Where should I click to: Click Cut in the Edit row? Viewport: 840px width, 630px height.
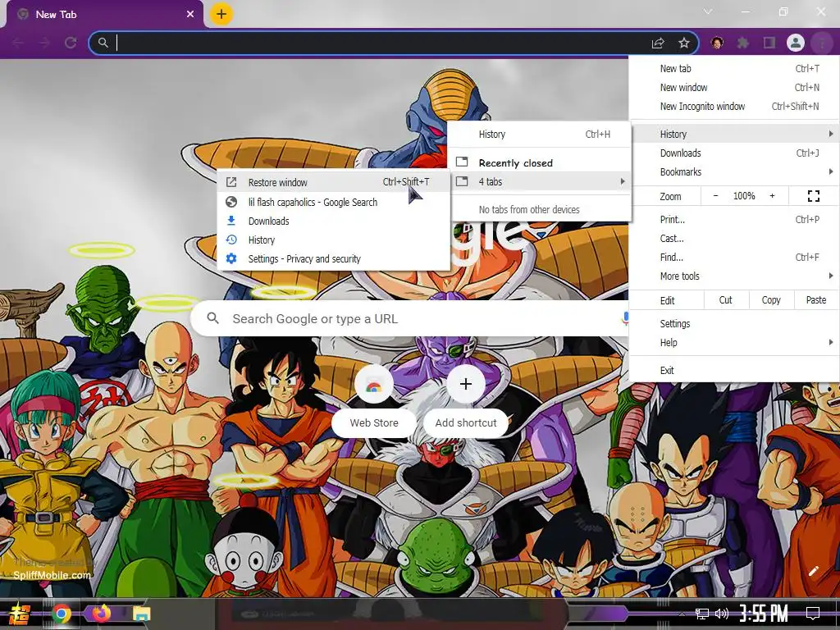[725, 300]
